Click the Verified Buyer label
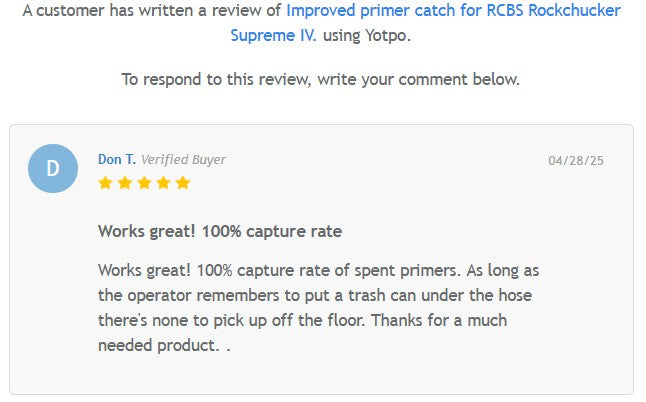Viewport: 646px width, 402px height. click(x=183, y=159)
